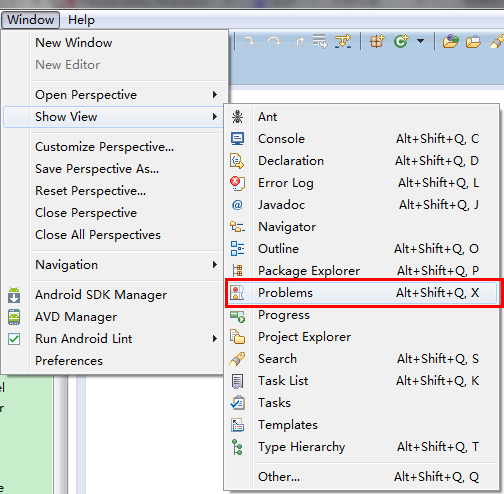Viewport: 504px width, 494px height.
Task: Click the Step Return toolbar icon
Action: pos(298,42)
